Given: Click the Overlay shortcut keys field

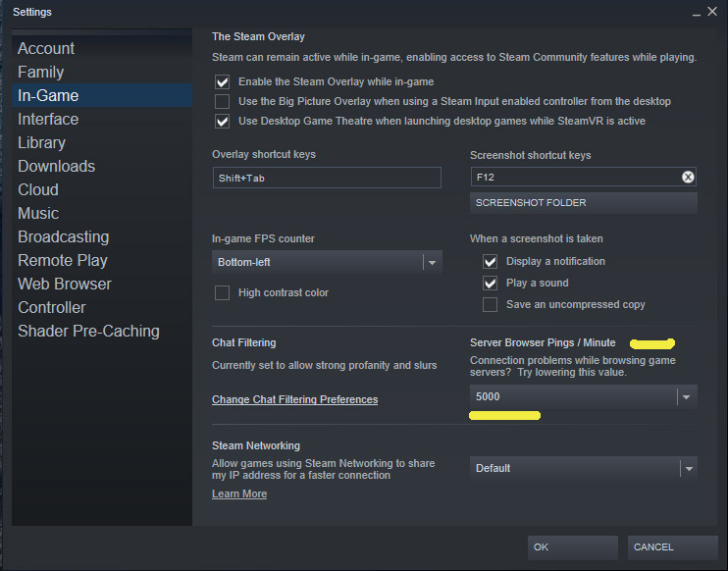Looking at the screenshot, I should click(327, 178).
